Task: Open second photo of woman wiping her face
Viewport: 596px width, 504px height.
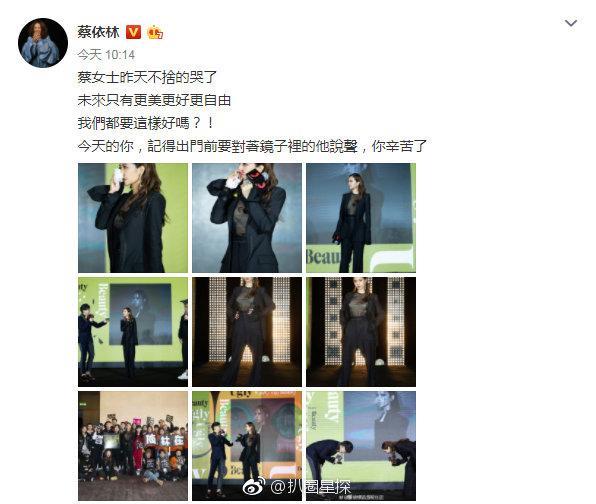Action: [x=247, y=218]
